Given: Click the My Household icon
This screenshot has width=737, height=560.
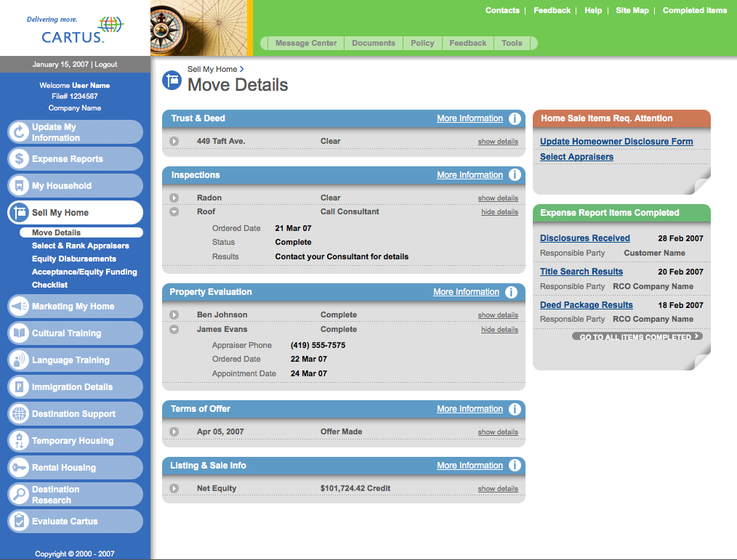Looking at the screenshot, I should coord(20,185).
